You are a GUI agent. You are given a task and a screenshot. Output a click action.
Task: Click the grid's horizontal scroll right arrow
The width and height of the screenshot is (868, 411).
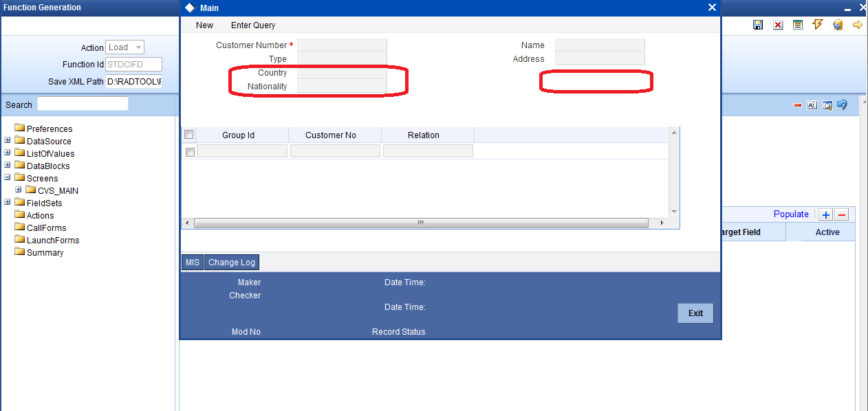point(662,223)
